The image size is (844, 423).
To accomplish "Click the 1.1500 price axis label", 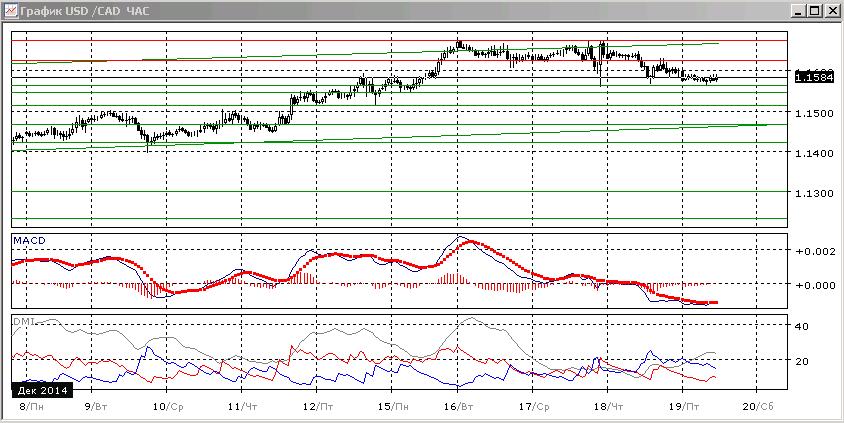I will [x=812, y=113].
